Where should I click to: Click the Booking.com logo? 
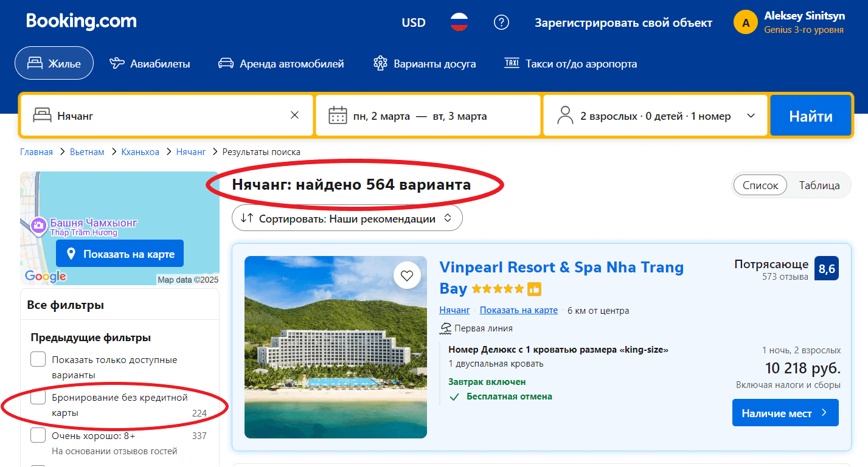click(82, 21)
